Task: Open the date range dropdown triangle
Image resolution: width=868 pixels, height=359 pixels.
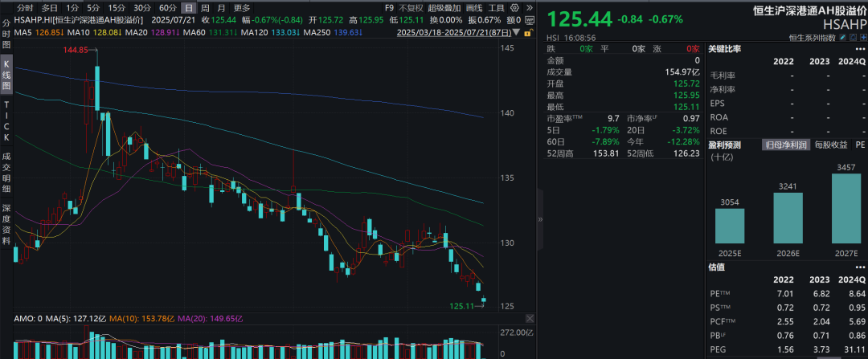Action: coord(517,32)
